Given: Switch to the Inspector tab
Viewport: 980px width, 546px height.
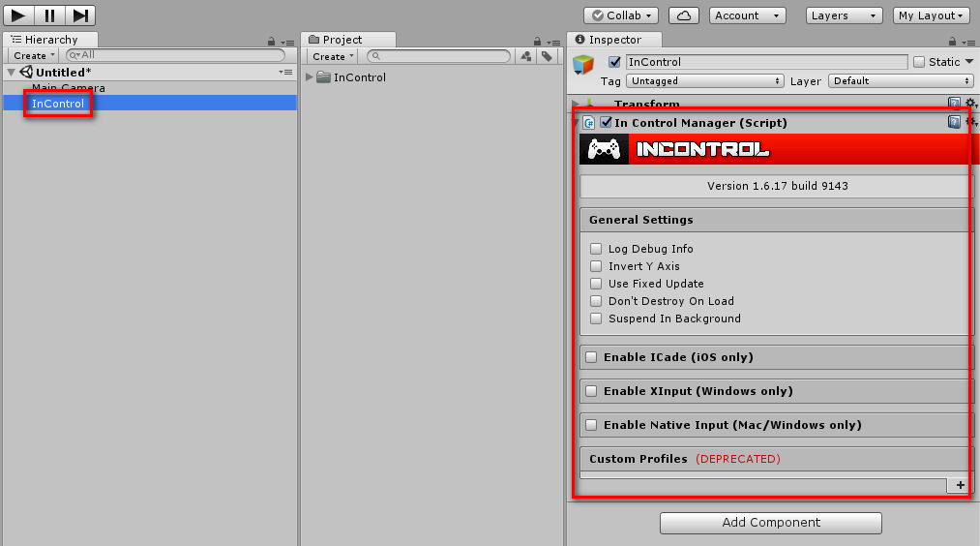Looking at the screenshot, I should (x=613, y=40).
